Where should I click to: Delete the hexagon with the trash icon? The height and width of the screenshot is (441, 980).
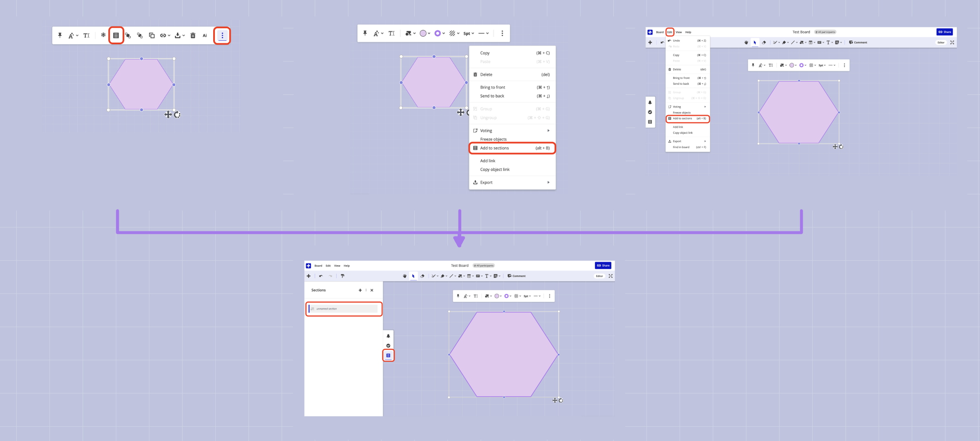click(x=193, y=35)
